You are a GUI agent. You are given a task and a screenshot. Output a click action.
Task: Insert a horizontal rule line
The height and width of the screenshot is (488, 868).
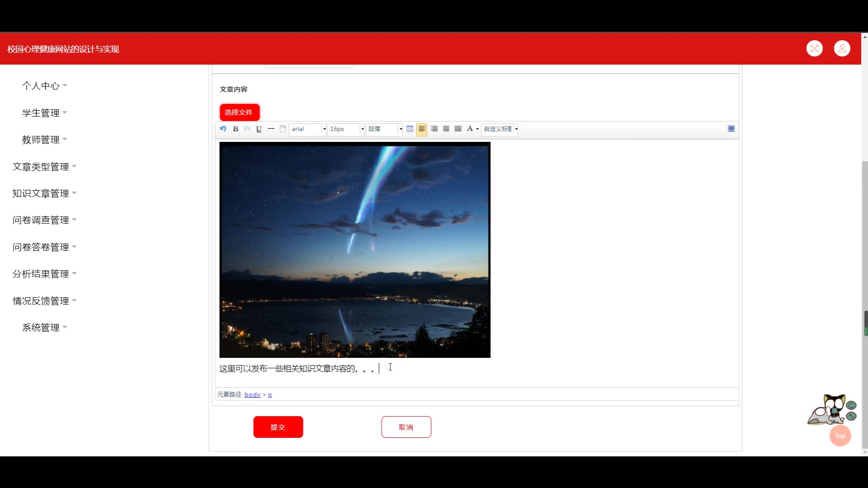pos(271,129)
